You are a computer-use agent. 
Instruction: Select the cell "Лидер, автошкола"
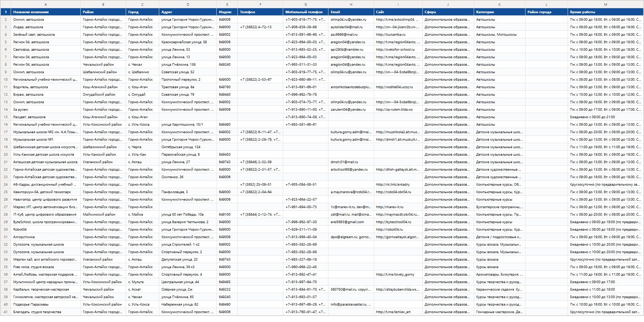[46, 27]
